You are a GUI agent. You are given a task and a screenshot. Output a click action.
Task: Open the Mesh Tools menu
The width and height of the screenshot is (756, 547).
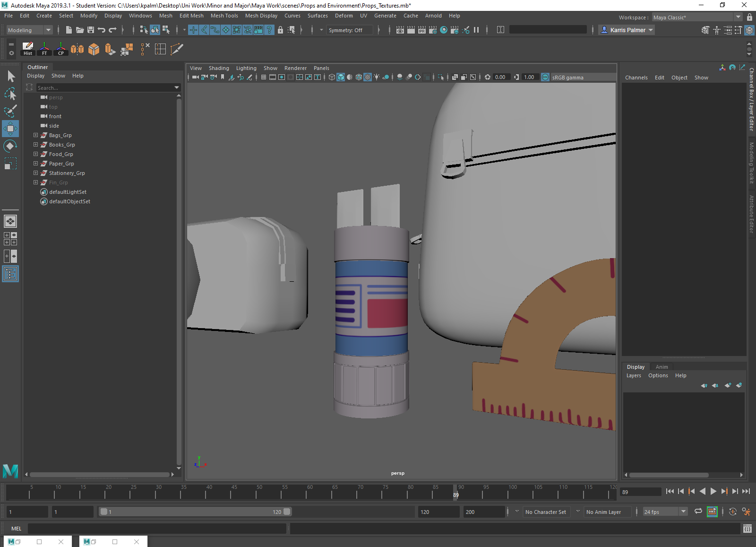[x=224, y=16]
